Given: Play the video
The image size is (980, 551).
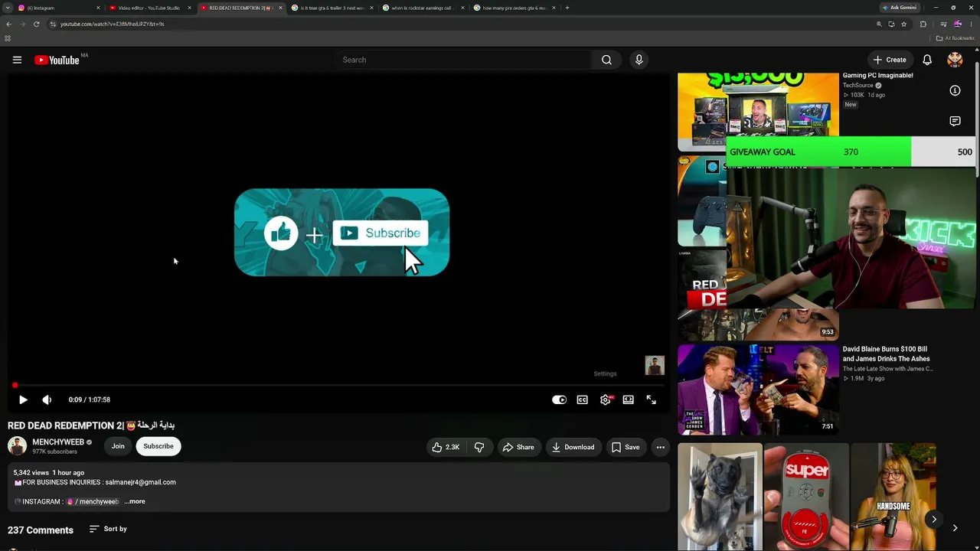Looking at the screenshot, I should click(x=23, y=399).
